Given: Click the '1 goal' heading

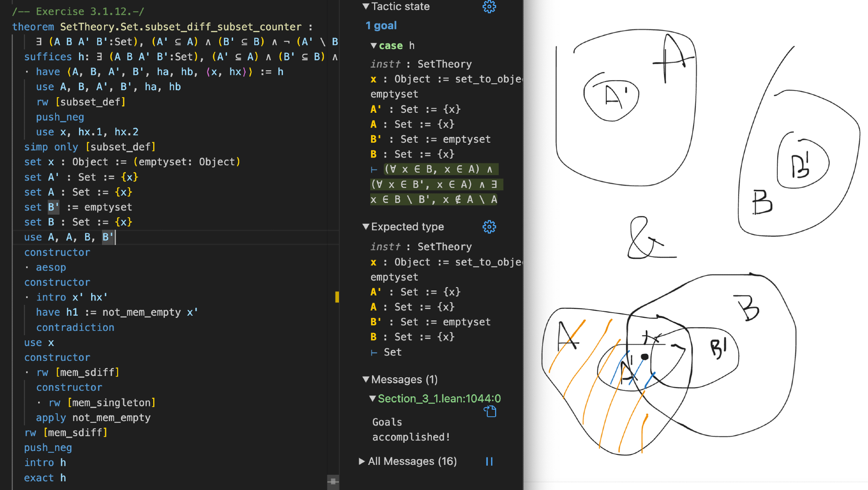Looking at the screenshot, I should click(x=381, y=26).
